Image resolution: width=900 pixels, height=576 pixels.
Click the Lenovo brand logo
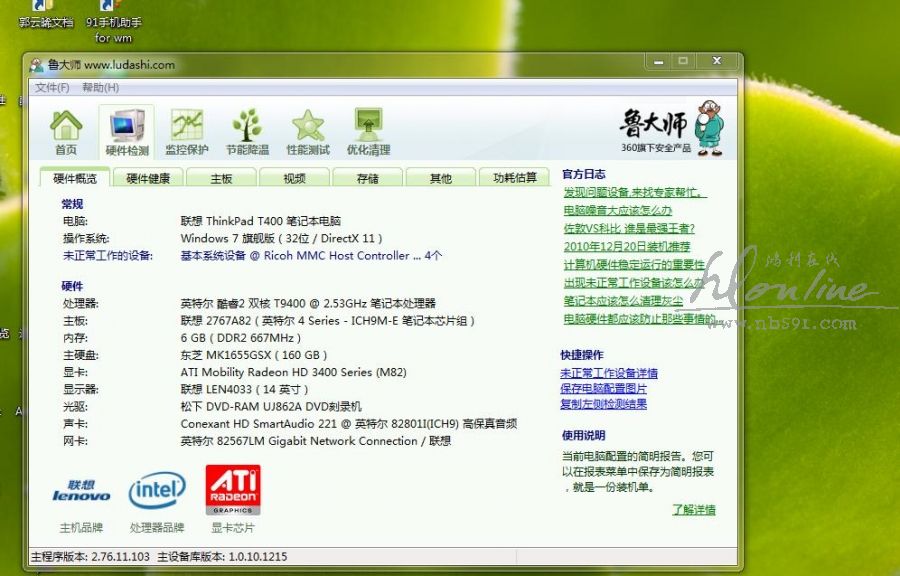coord(81,491)
